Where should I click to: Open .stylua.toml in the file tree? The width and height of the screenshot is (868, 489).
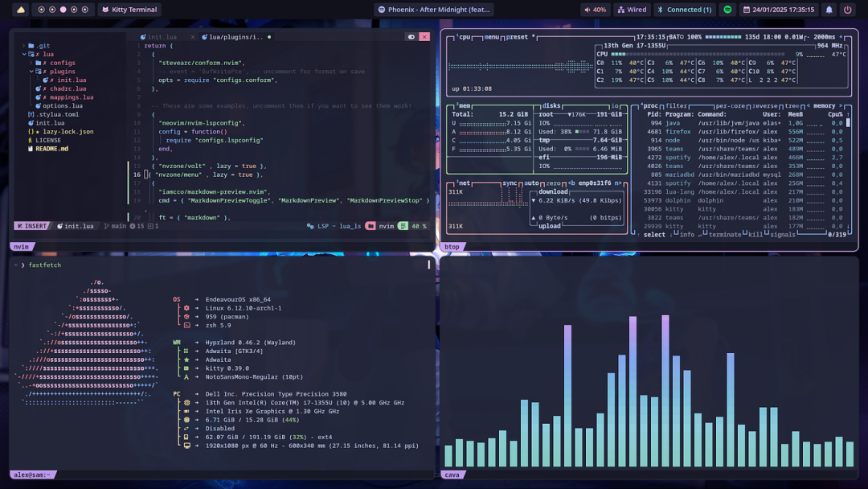[53, 114]
